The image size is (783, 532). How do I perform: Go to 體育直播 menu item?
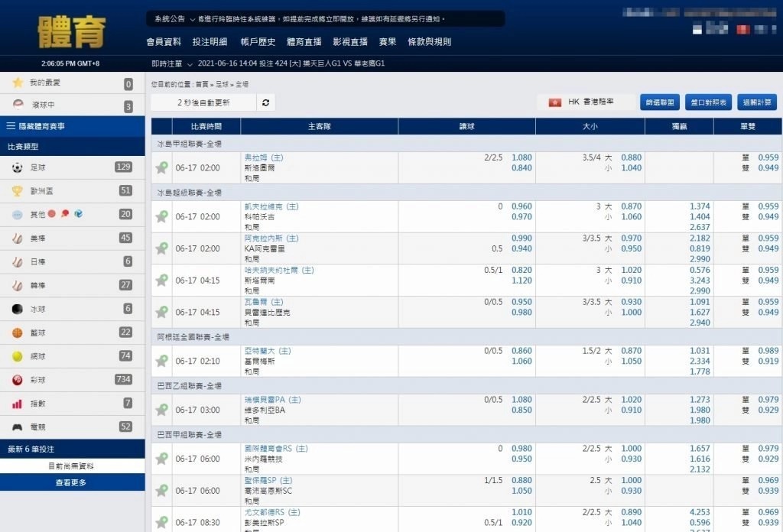tap(304, 42)
